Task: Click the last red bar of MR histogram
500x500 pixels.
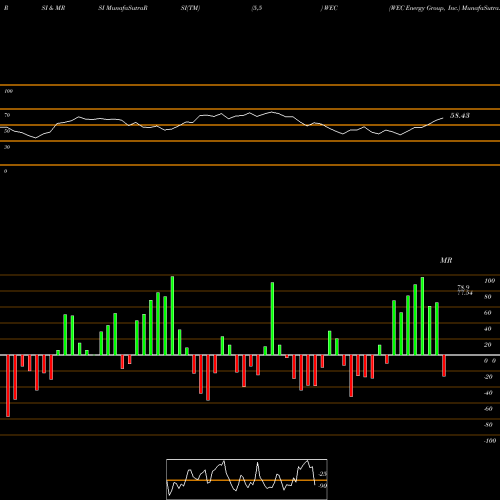Action: pyautogui.click(x=444, y=366)
